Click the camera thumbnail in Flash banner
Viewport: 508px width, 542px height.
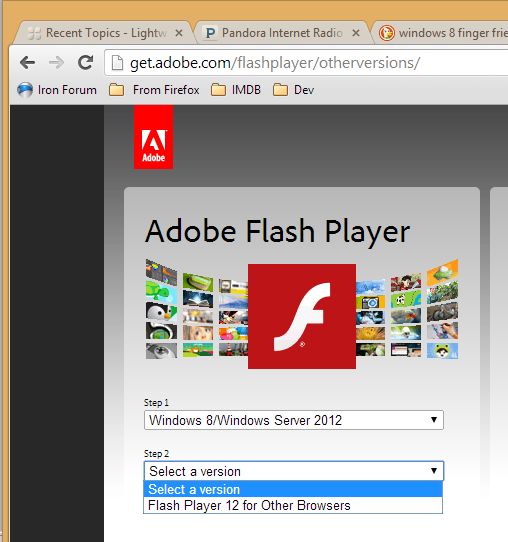pyautogui.click(x=370, y=302)
